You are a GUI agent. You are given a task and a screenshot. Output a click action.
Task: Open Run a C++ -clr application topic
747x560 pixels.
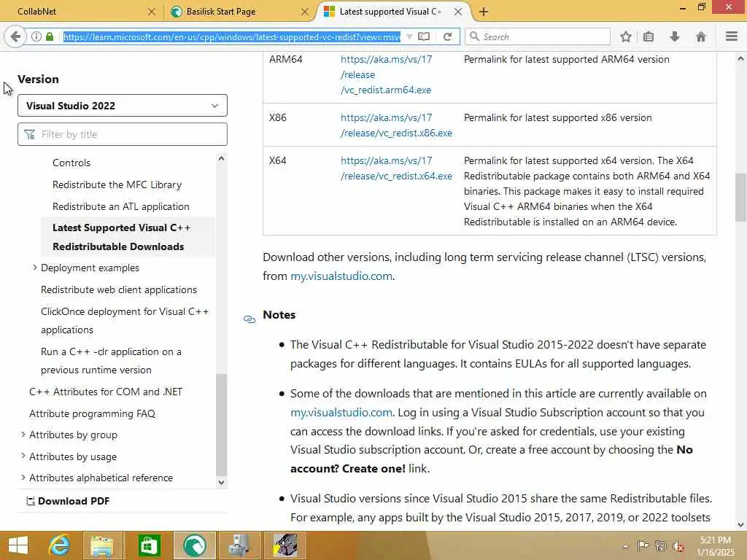click(x=111, y=360)
